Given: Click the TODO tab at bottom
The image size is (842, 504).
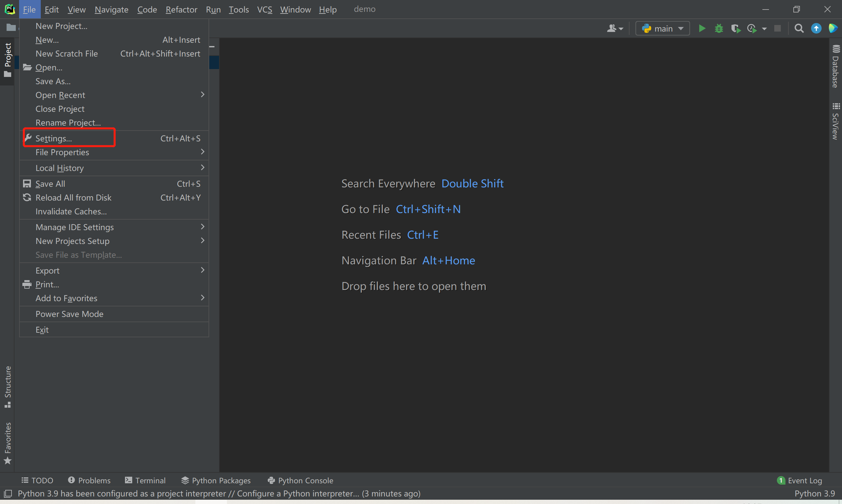Looking at the screenshot, I should coord(38,480).
